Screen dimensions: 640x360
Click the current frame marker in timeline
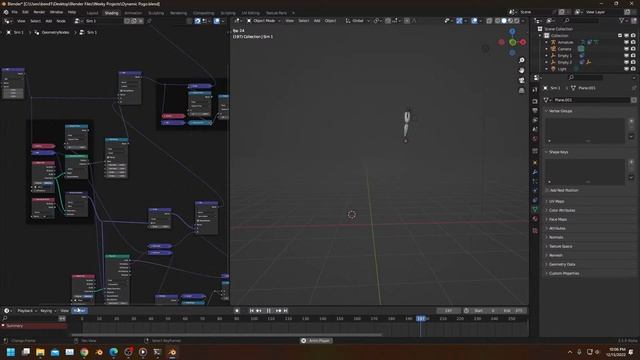[421, 318]
